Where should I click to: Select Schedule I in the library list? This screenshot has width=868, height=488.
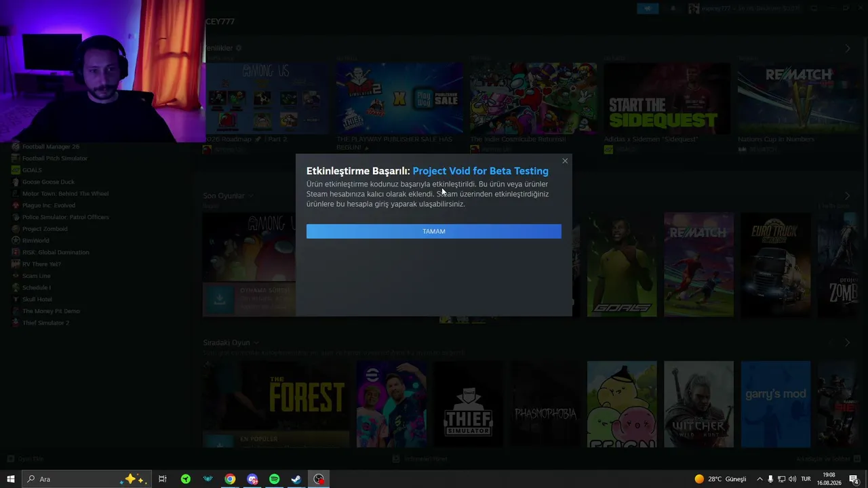37,287
